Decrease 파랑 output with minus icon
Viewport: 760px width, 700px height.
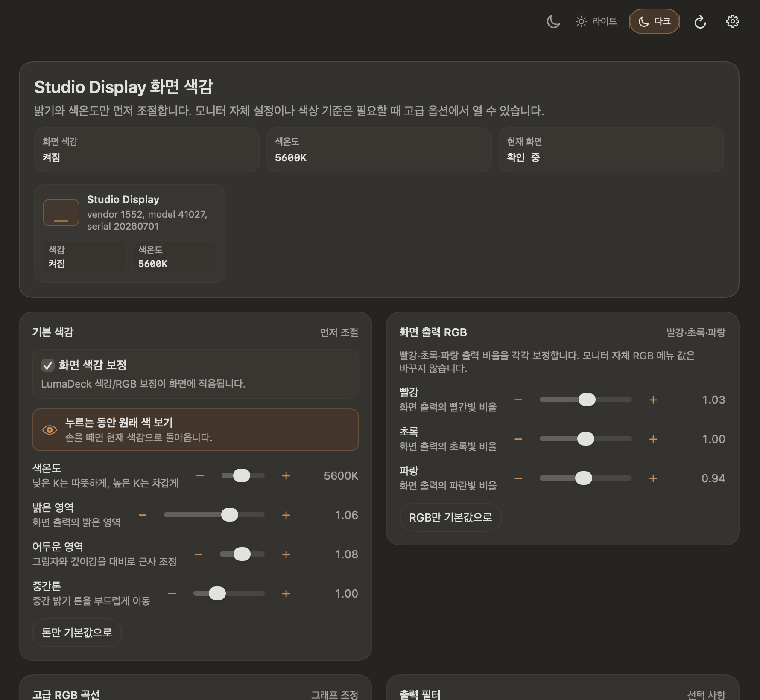tap(518, 478)
